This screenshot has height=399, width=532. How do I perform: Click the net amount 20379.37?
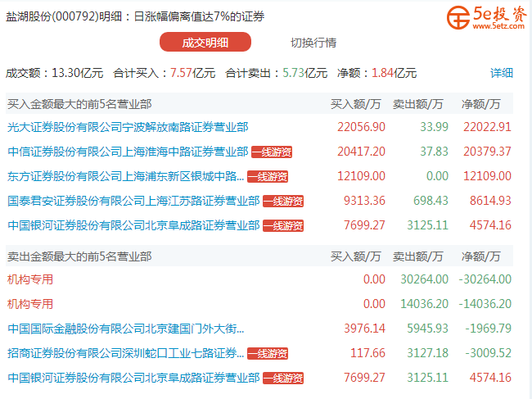click(487, 152)
